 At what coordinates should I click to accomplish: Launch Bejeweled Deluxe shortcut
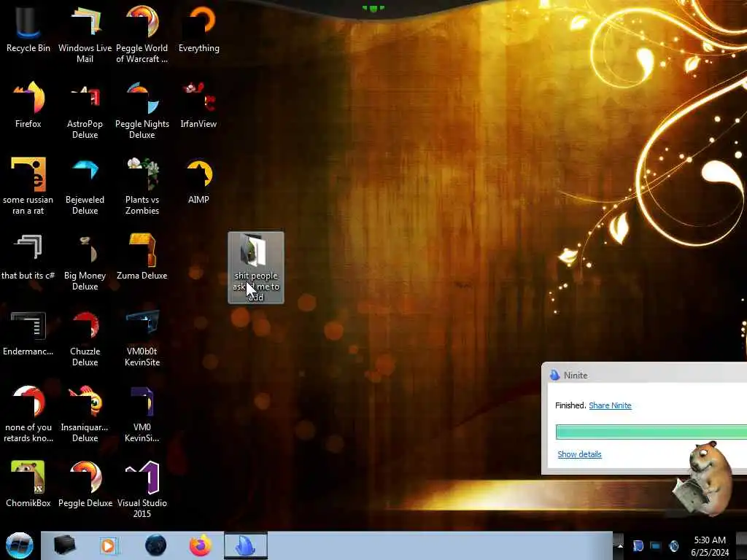(85, 186)
